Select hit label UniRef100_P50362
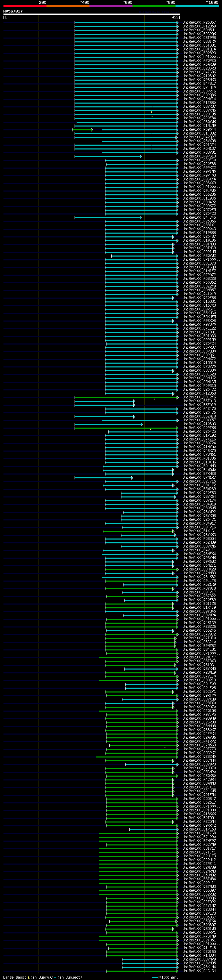Viewport: 222px width, 980px height. coord(199,282)
